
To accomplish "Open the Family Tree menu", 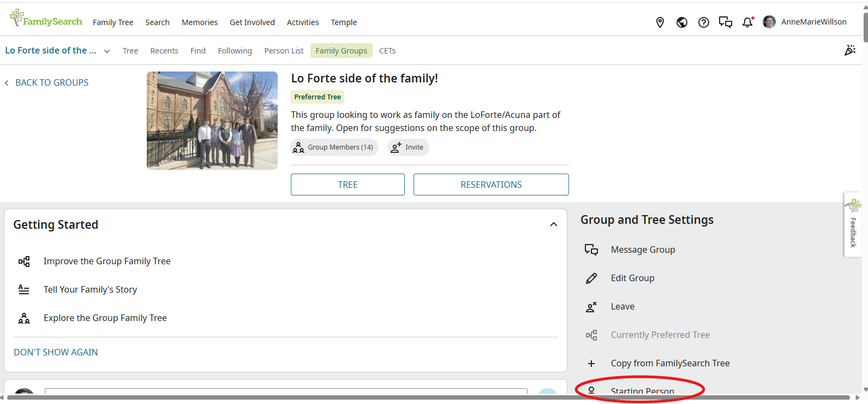I will [x=113, y=22].
